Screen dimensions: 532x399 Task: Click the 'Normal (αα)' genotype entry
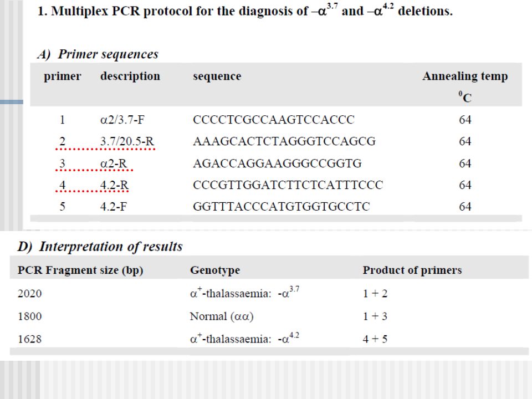222,316
